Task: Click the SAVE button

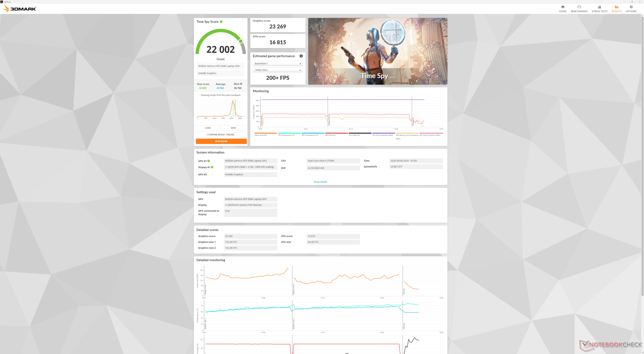Action: click(233, 128)
